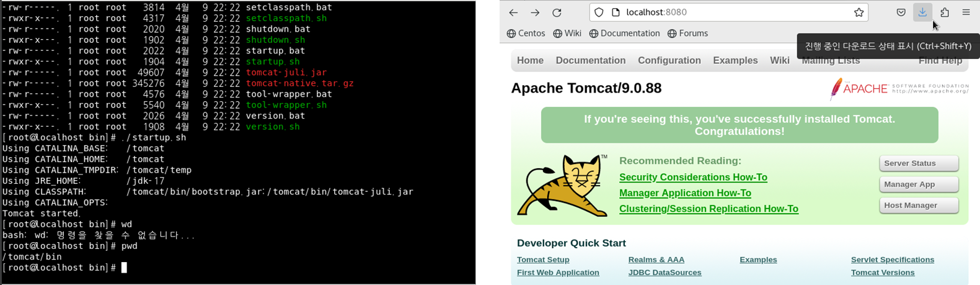The width and height of the screenshot is (980, 285).
Task: Open the Realms & AAA link
Action: click(656, 260)
